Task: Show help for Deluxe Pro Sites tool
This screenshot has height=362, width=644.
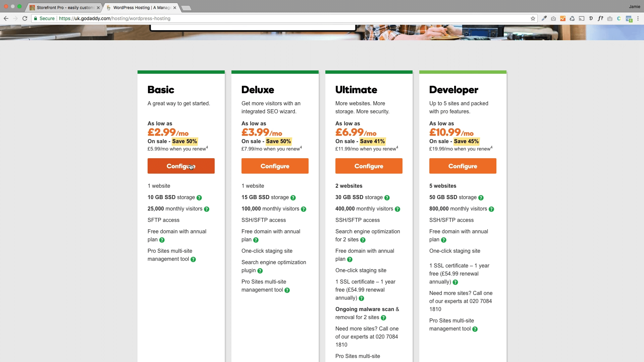Action: coord(287,290)
